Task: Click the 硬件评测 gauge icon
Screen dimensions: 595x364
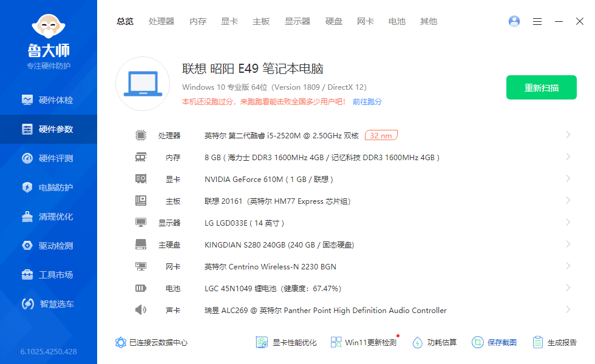Action: pyautogui.click(x=27, y=158)
